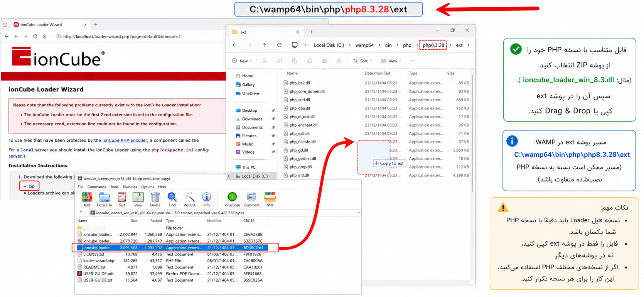
Task: Open WinRAR File menu
Action: (x=81, y=187)
